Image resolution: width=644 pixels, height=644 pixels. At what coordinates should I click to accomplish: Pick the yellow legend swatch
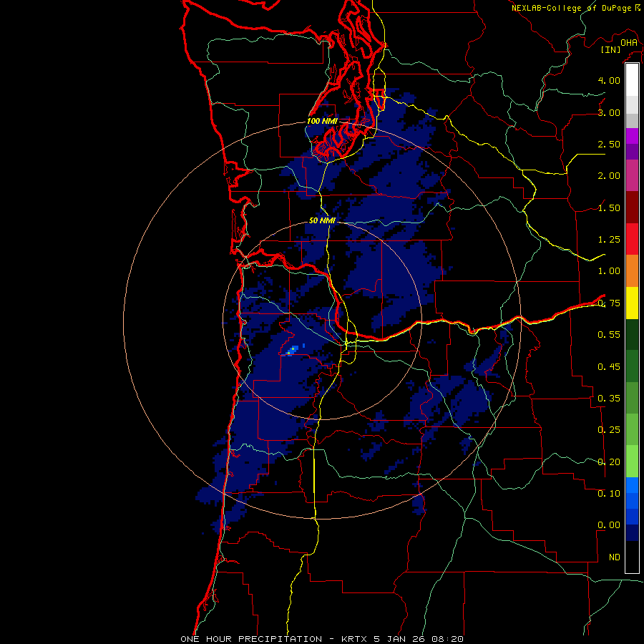(632, 303)
